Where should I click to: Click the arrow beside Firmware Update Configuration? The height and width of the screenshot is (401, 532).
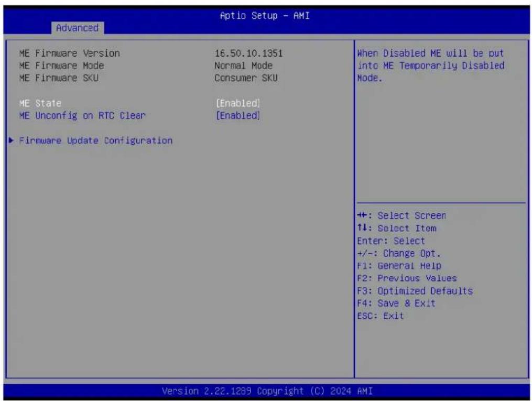click(11, 140)
